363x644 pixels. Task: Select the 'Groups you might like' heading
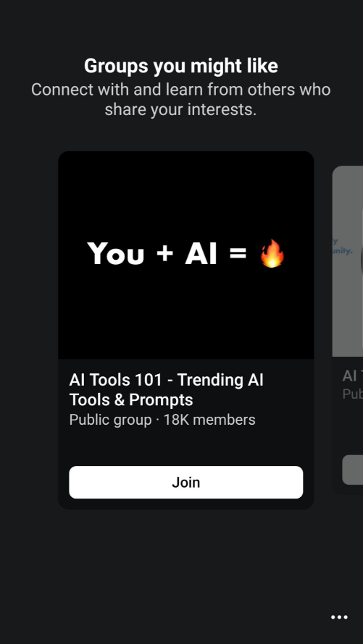pos(181,66)
